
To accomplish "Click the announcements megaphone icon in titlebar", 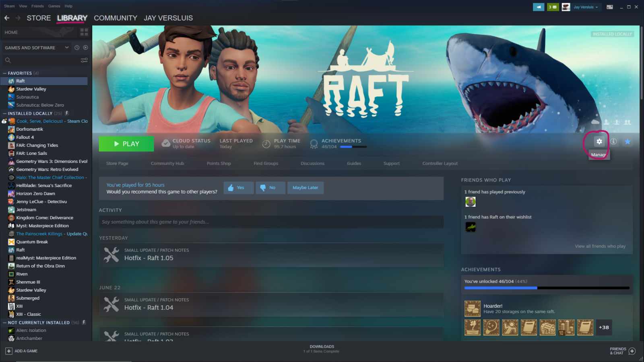I will click(x=538, y=7).
